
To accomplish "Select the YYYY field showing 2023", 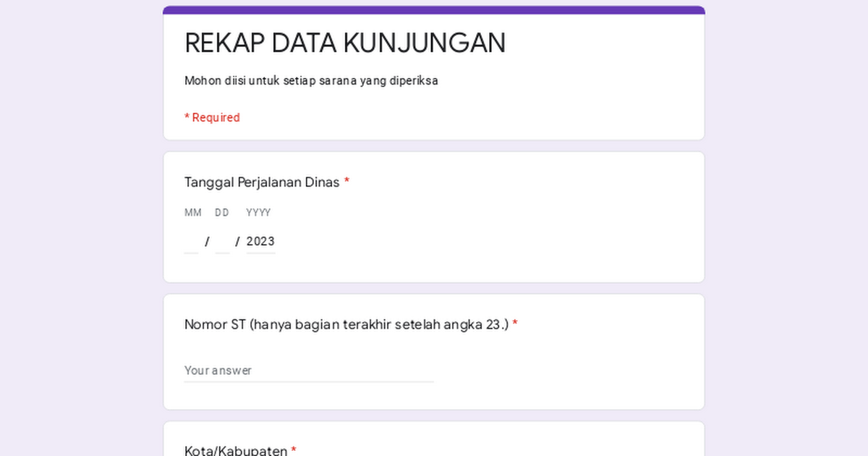I will point(260,241).
